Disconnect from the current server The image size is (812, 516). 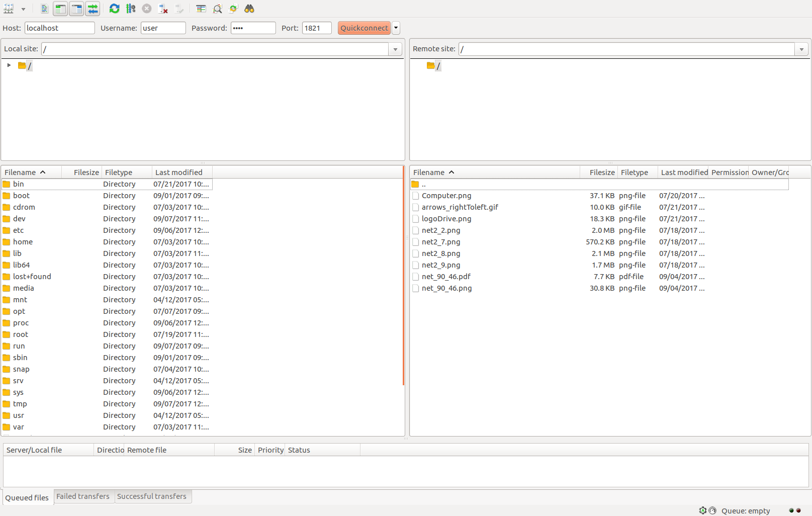point(163,9)
